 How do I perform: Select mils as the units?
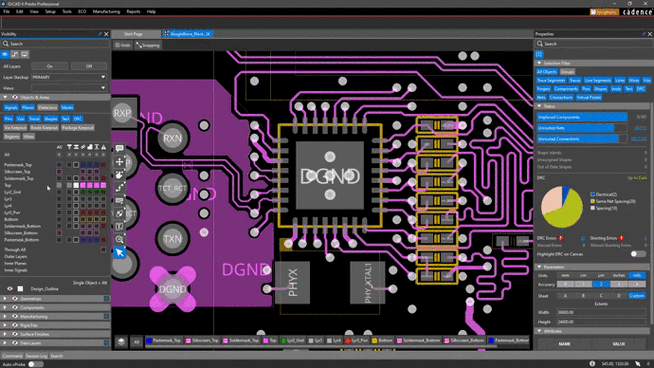[637, 275]
